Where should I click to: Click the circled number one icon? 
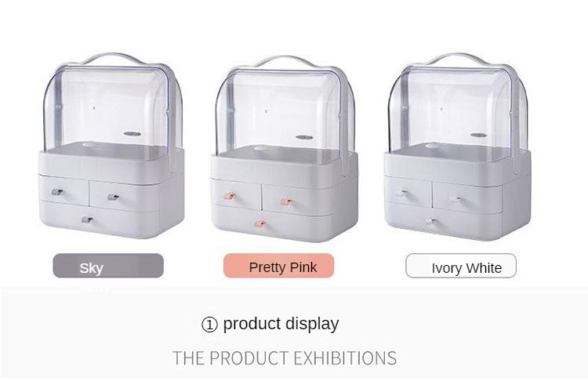(209, 325)
